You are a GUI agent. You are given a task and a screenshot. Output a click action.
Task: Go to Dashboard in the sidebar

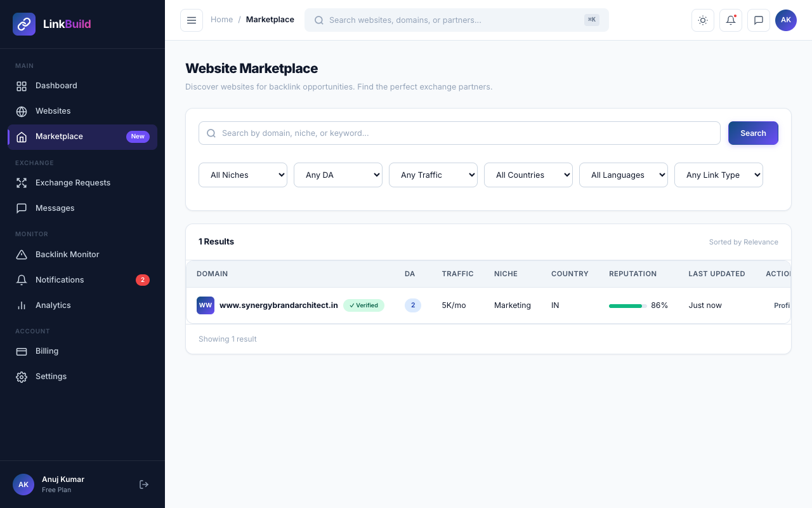pos(82,86)
